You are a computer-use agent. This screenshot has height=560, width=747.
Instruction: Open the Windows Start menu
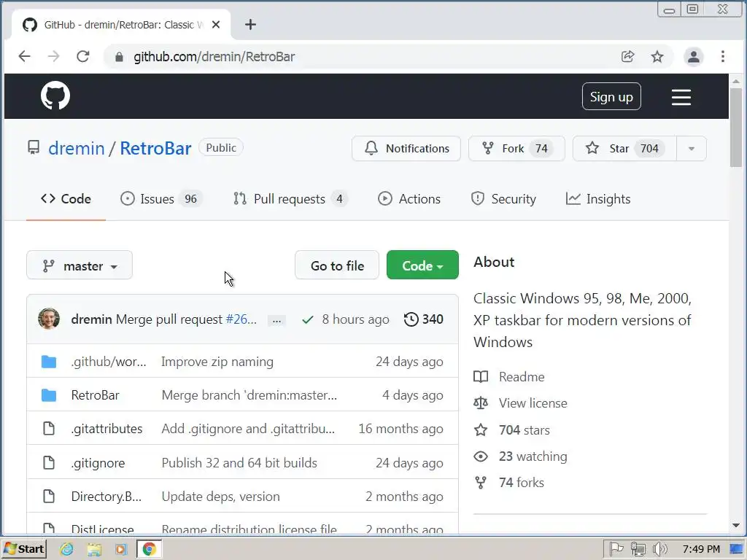point(24,549)
